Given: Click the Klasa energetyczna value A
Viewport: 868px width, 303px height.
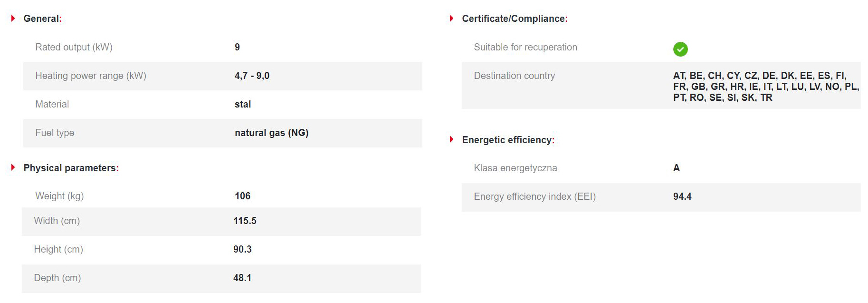Looking at the screenshot, I should click(677, 168).
